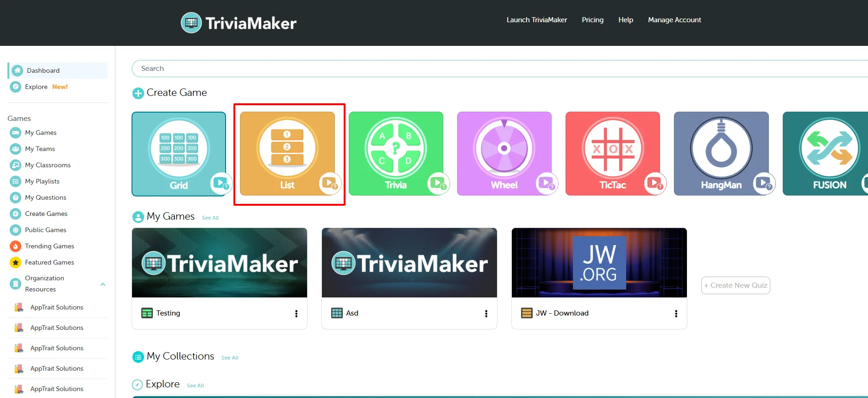
Task: Open the Help menu item
Action: pyautogui.click(x=625, y=20)
